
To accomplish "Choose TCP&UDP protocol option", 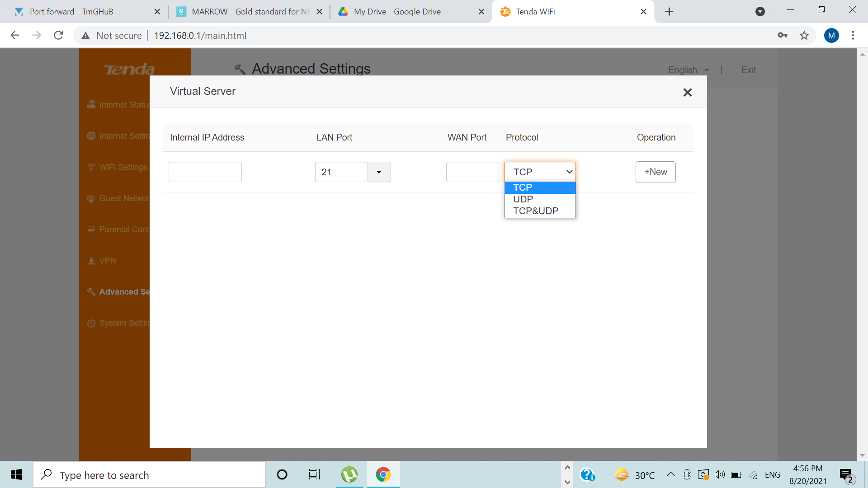I will (535, 211).
